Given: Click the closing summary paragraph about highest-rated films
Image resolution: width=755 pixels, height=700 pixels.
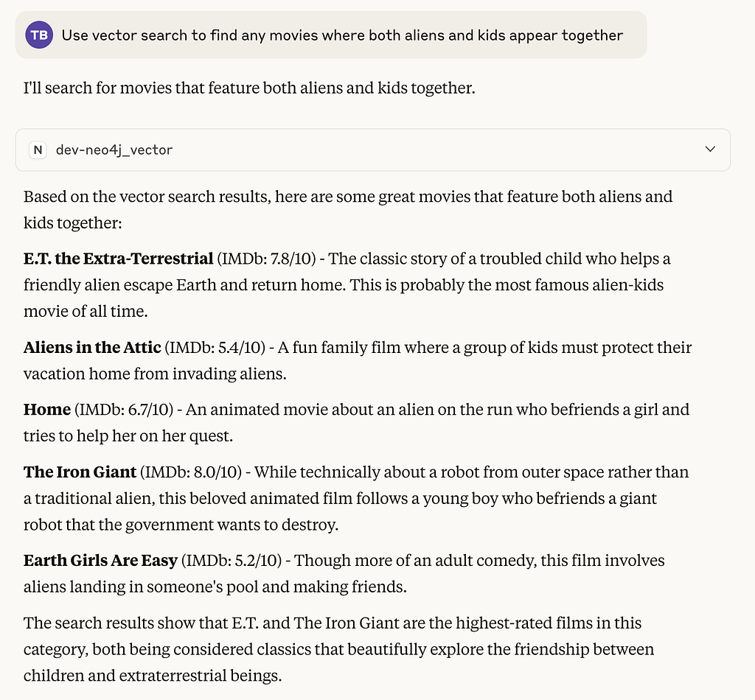Looking at the screenshot, I should [338, 649].
